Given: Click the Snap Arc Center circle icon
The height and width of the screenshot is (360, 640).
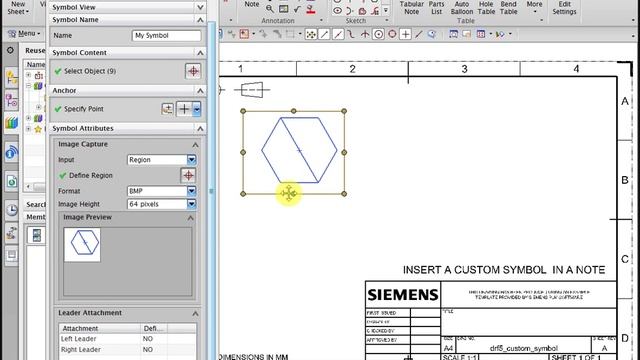Looking at the screenshot, I should pos(378,34).
